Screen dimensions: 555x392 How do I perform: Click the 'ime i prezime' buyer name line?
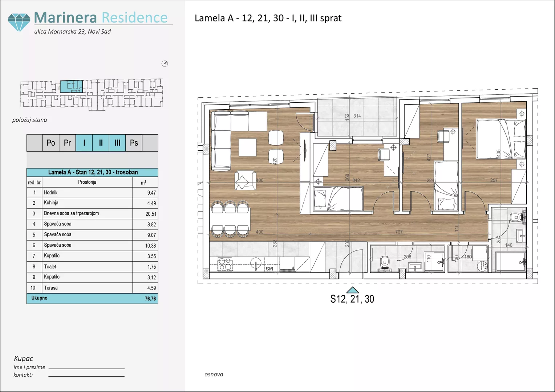coord(86,368)
